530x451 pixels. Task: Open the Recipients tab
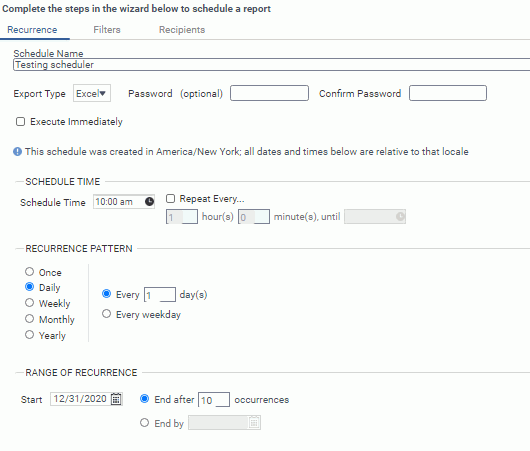click(182, 30)
